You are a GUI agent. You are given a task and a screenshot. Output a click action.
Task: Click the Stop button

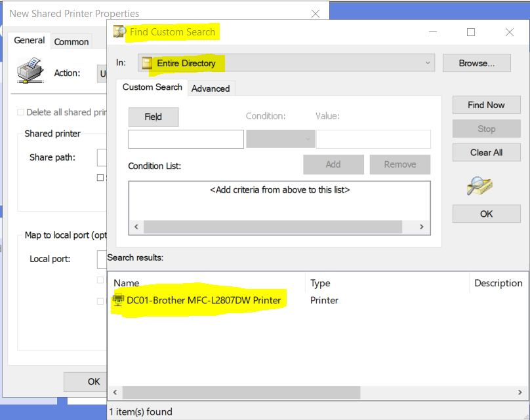tap(487, 128)
